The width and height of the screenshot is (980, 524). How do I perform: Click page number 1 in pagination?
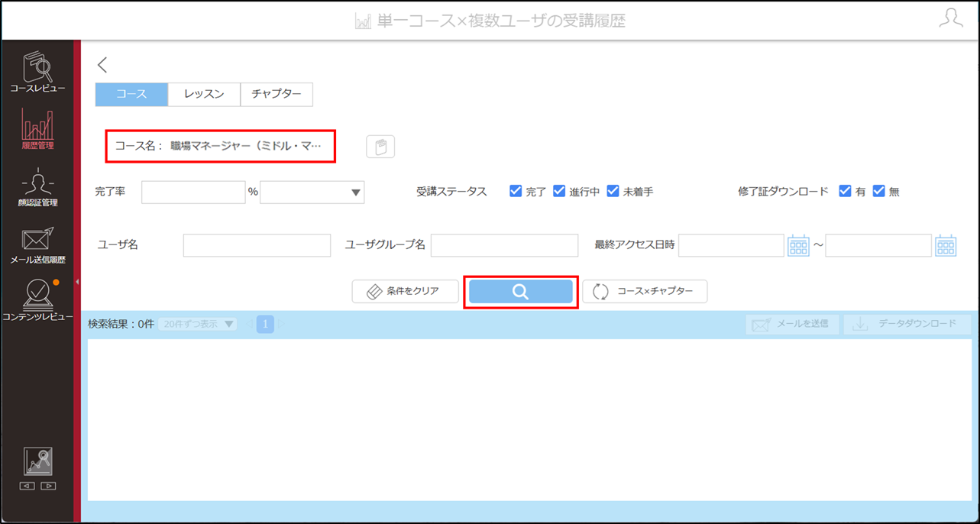[265, 324]
